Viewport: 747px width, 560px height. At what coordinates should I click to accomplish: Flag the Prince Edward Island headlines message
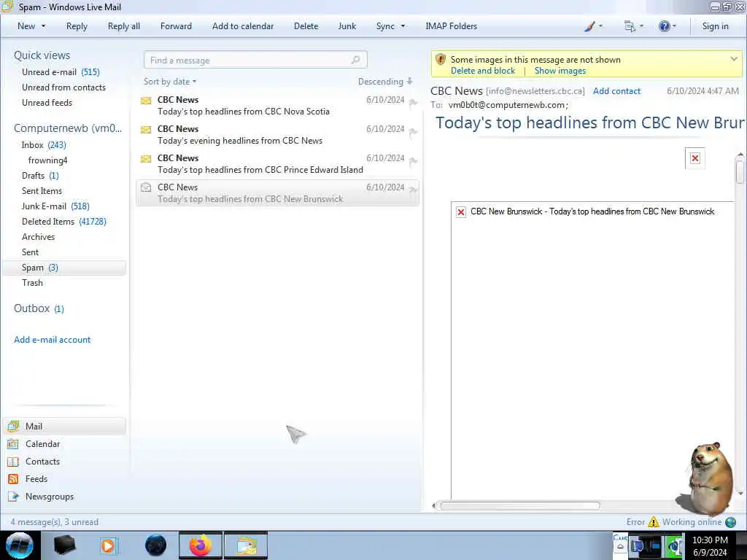pos(413,161)
